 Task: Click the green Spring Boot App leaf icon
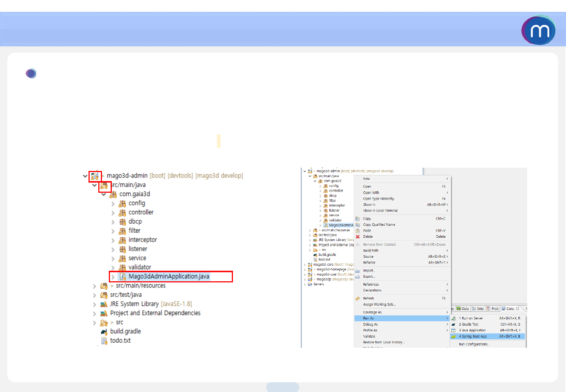point(454,336)
